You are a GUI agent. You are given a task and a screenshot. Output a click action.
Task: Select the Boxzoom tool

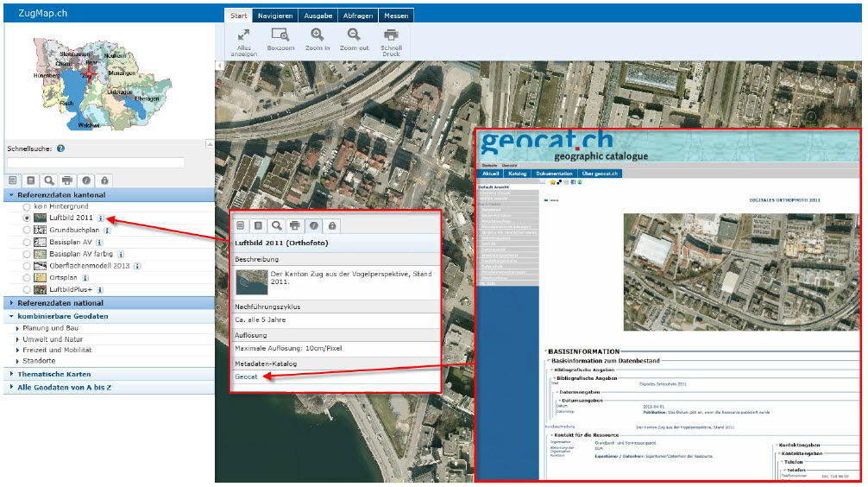pos(280,40)
